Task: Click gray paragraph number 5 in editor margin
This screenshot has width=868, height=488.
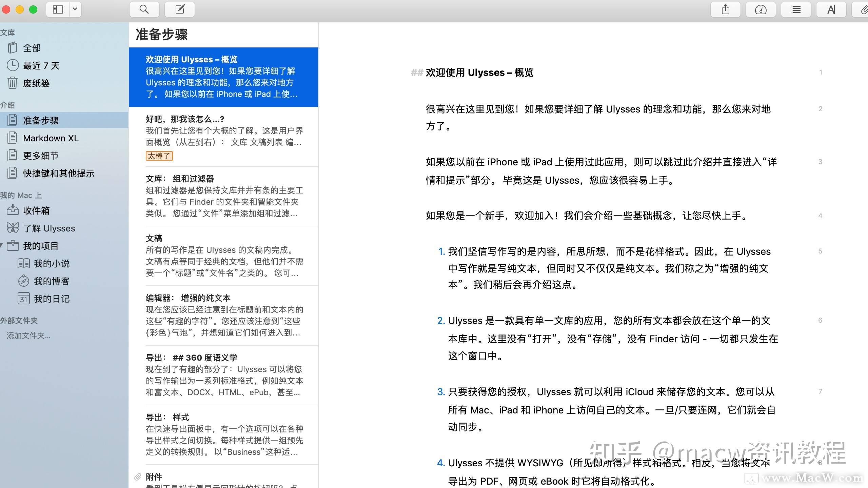Action: [820, 251]
